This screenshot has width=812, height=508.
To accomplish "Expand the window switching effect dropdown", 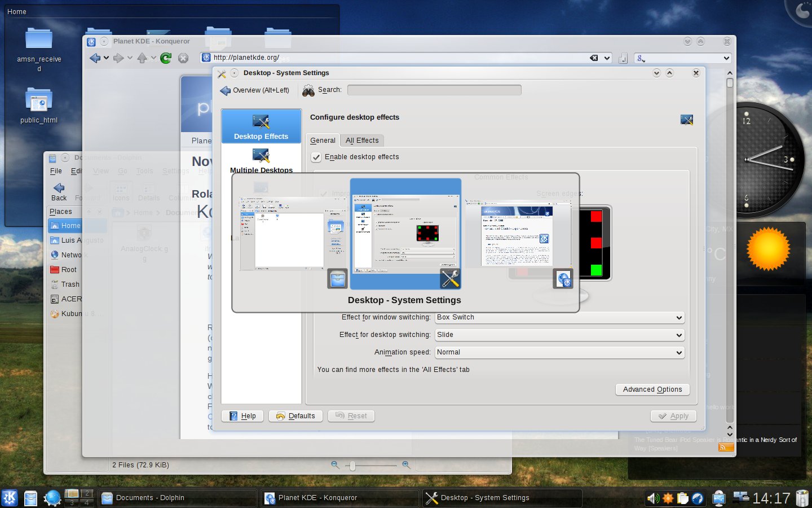I will 560,317.
